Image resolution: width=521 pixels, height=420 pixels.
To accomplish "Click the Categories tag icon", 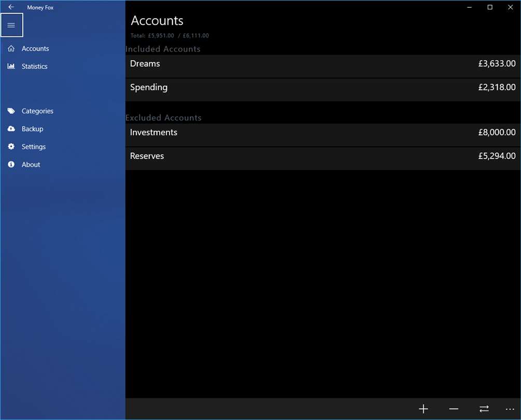I will coord(11,110).
